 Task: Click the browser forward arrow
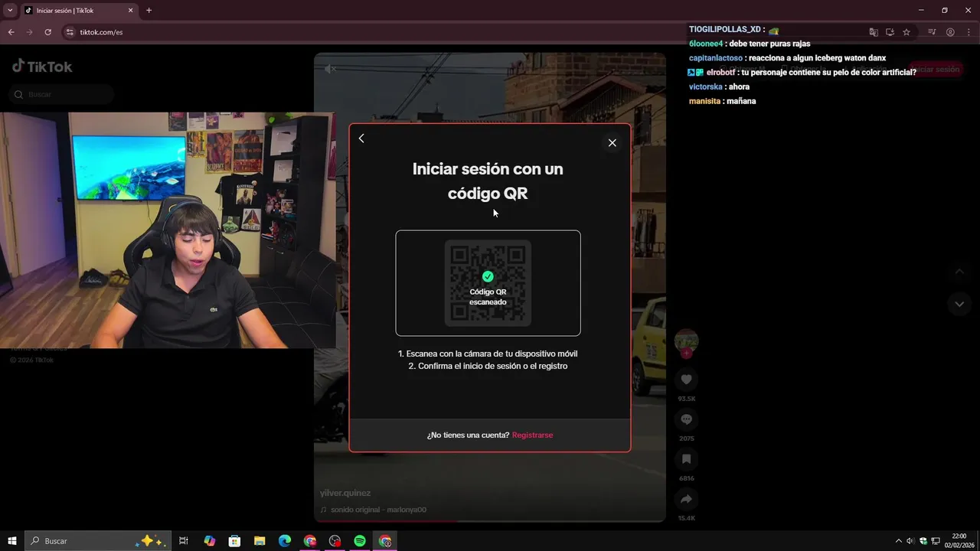tap(29, 32)
